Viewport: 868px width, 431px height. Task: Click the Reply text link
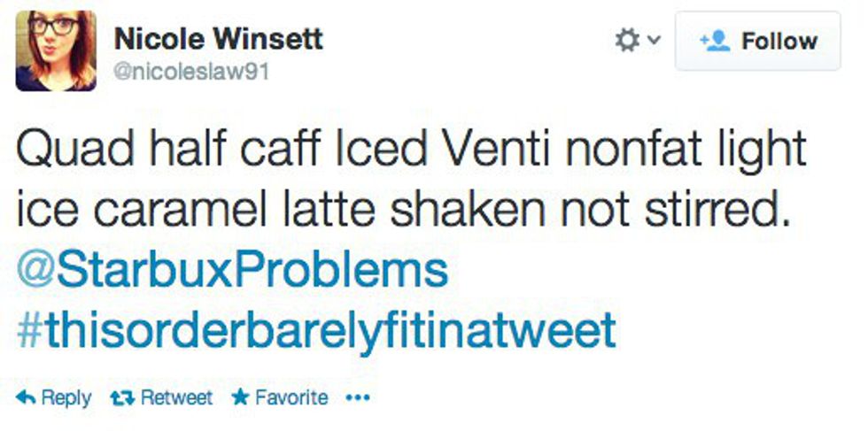(x=66, y=398)
